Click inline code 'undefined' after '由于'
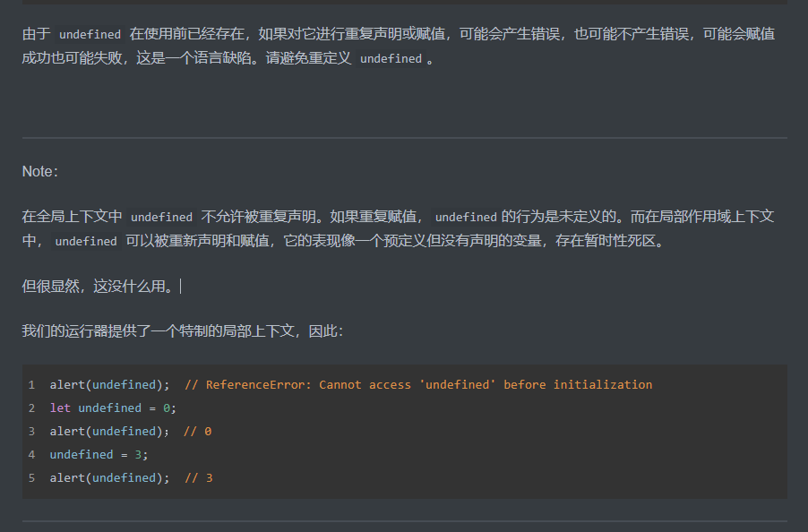This screenshot has height=532, width=808. click(x=90, y=35)
